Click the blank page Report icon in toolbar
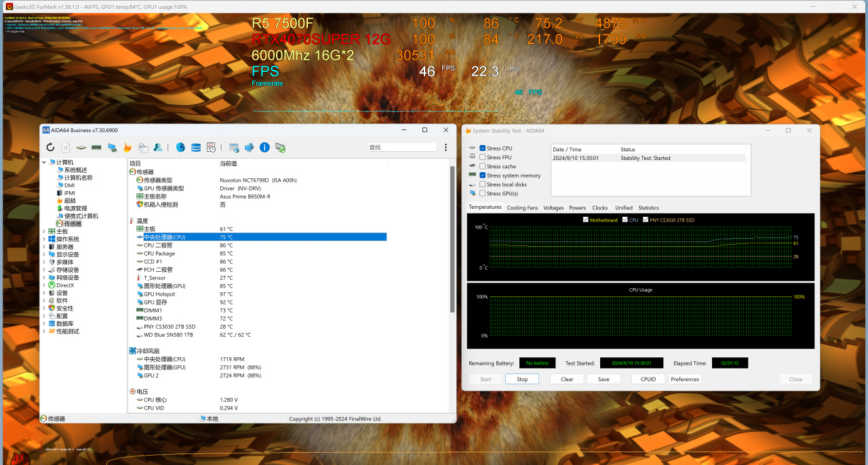This screenshot has width=868, height=465. [66, 147]
